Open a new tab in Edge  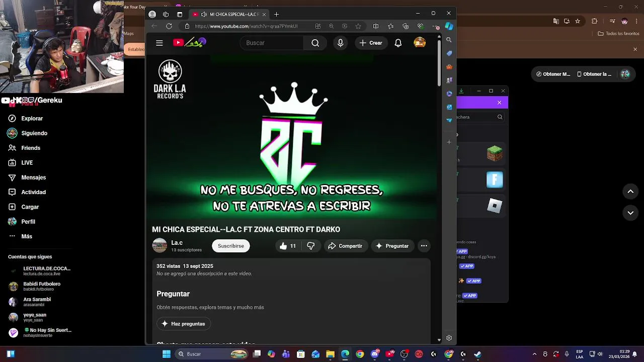[276, 14]
